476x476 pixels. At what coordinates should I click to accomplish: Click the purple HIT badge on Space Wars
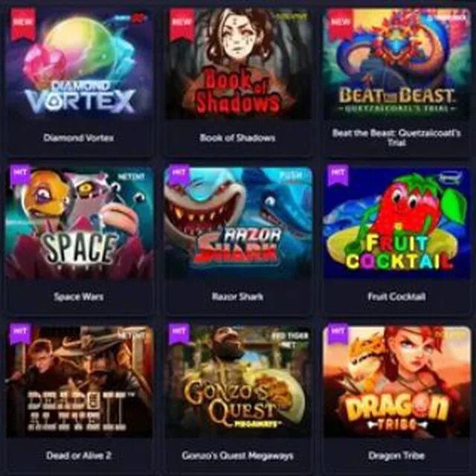coord(20,175)
